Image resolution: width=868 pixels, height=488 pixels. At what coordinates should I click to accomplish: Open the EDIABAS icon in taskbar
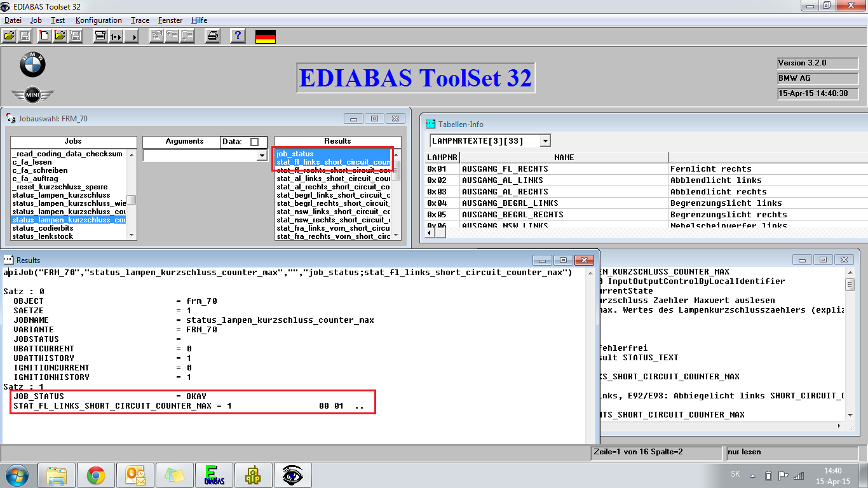click(x=214, y=475)
